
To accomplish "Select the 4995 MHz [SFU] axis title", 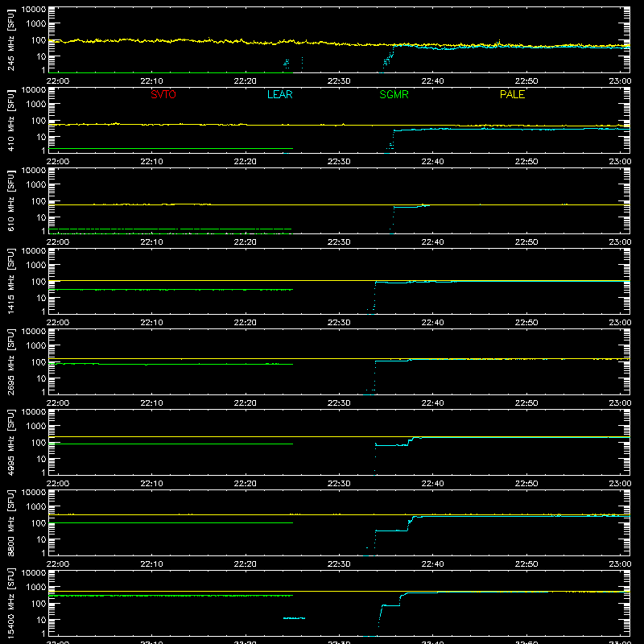I will (11, 442).
